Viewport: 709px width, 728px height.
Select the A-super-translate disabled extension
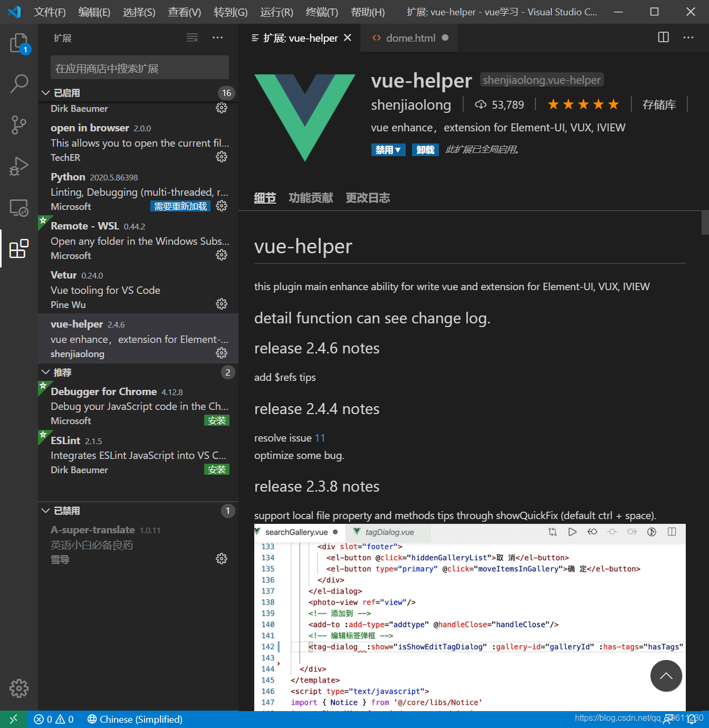point(138,544)
